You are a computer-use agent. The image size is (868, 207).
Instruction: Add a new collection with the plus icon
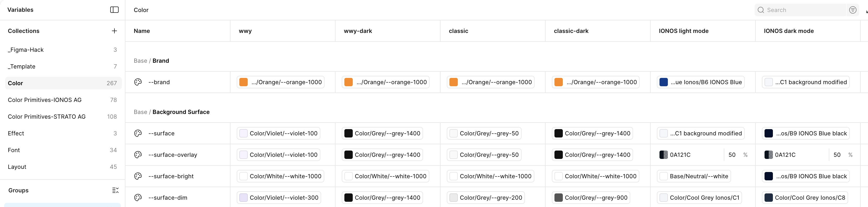click(114, 31)
